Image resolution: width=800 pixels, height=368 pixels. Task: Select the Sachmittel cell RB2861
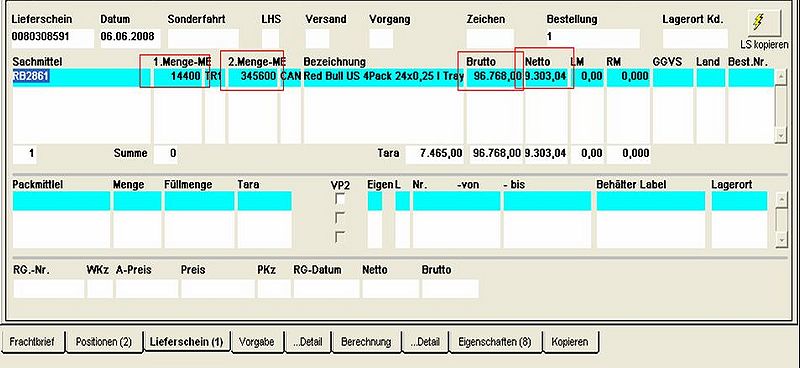pyautogui.click(x=81, y=77)
